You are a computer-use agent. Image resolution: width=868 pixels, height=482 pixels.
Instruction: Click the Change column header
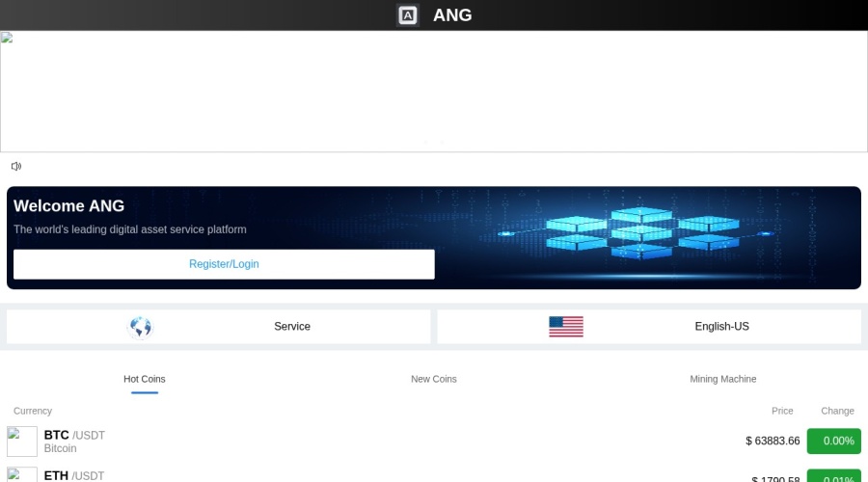coord(837,411)
